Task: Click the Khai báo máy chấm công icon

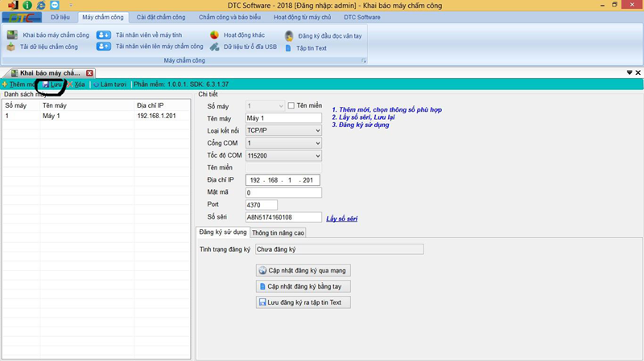Action: pyautogui.click(x=12, y=35)
